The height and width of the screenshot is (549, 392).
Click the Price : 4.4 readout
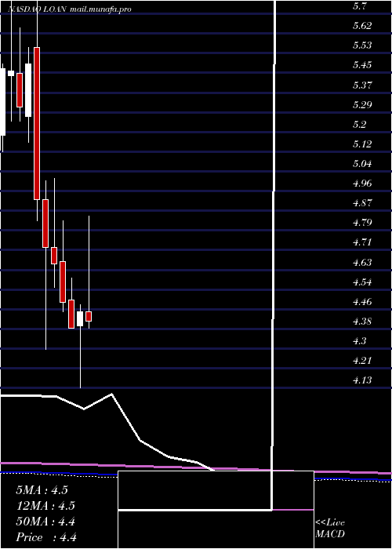pos(46,537)
